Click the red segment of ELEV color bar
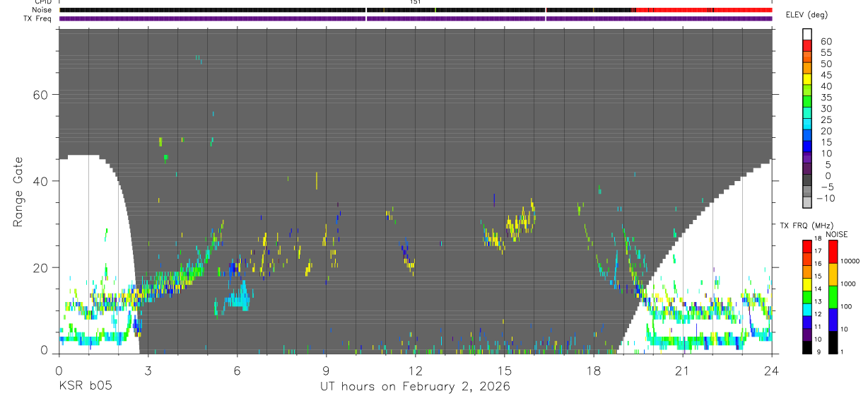The width and height of the screenshot is (868, 401). click(x=807, y=45)
